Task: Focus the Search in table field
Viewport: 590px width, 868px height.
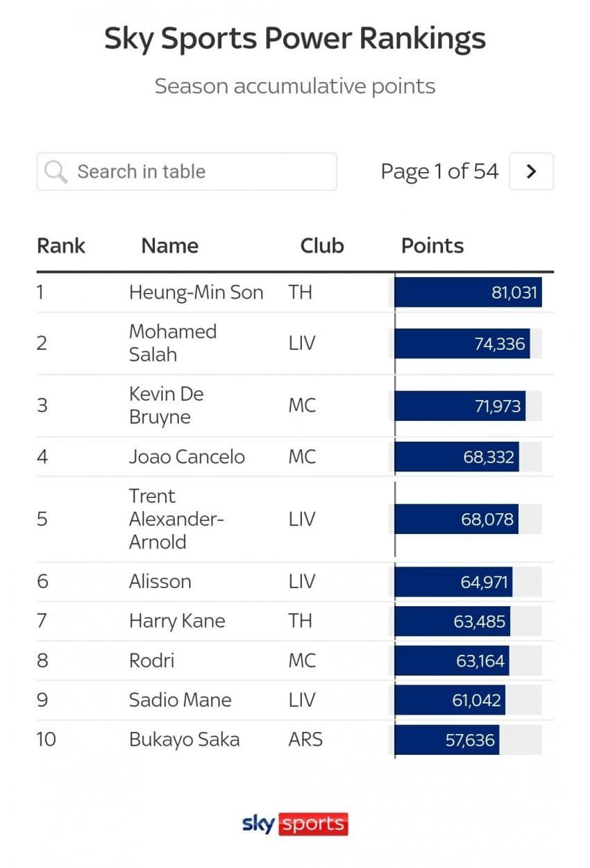Action: click(x=201, y=172)
